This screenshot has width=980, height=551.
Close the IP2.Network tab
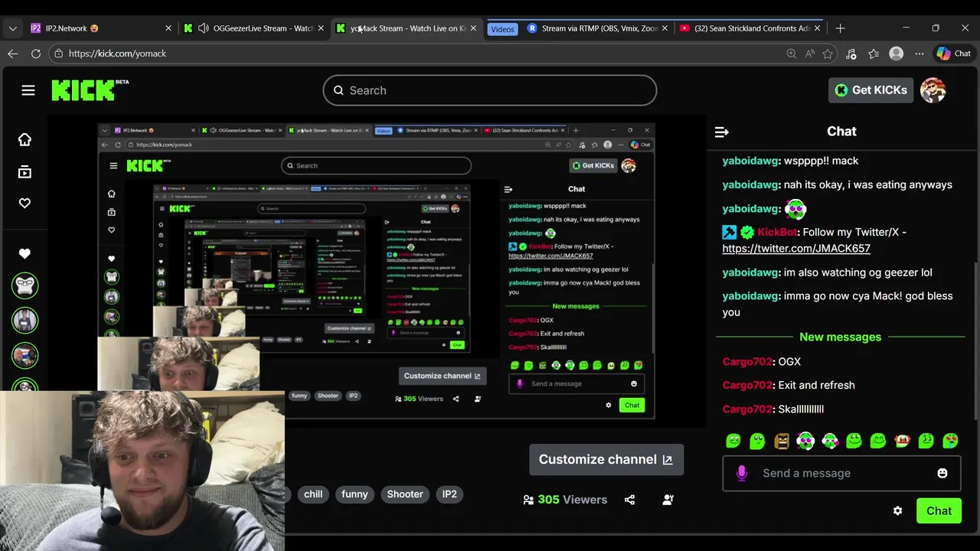pos(168,28)
